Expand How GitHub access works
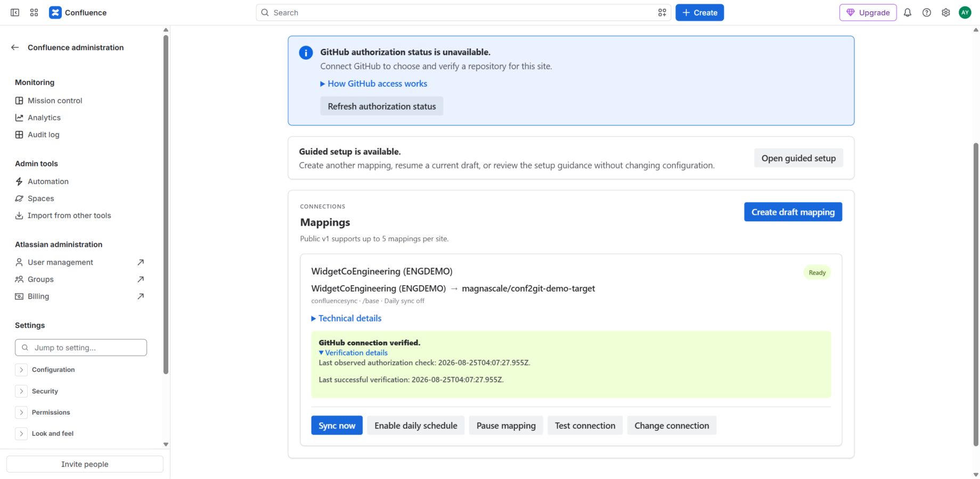The width and height of the screenshot is (980, 479). (374, 84)
